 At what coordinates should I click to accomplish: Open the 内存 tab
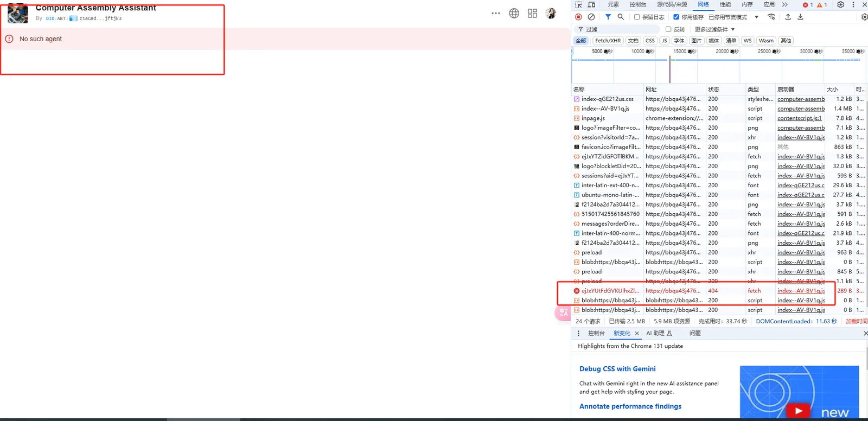tap(748, 4)
